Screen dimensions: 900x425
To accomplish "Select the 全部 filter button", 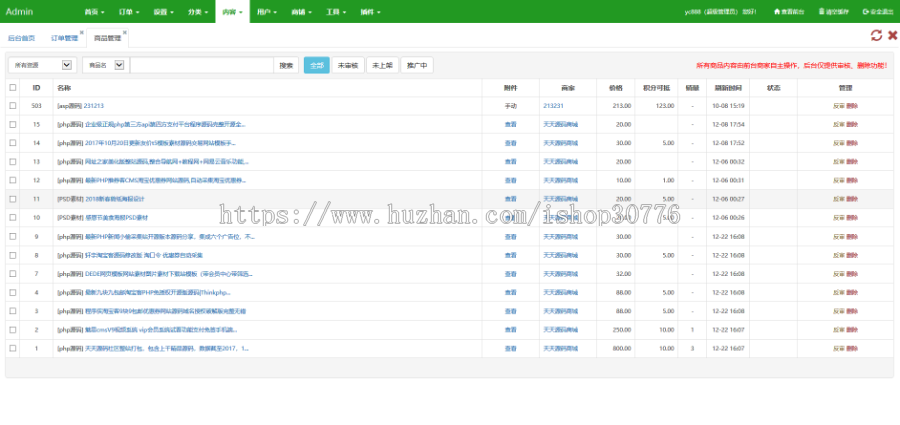I will (x=316, y=65).
